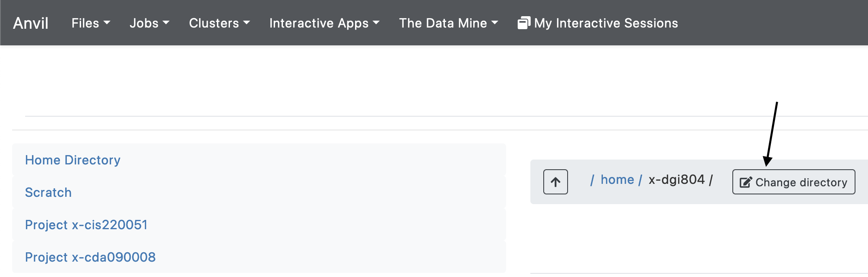Click the home breadcrumb link
This screenshot has width=868, height=277.
point(617,179)
